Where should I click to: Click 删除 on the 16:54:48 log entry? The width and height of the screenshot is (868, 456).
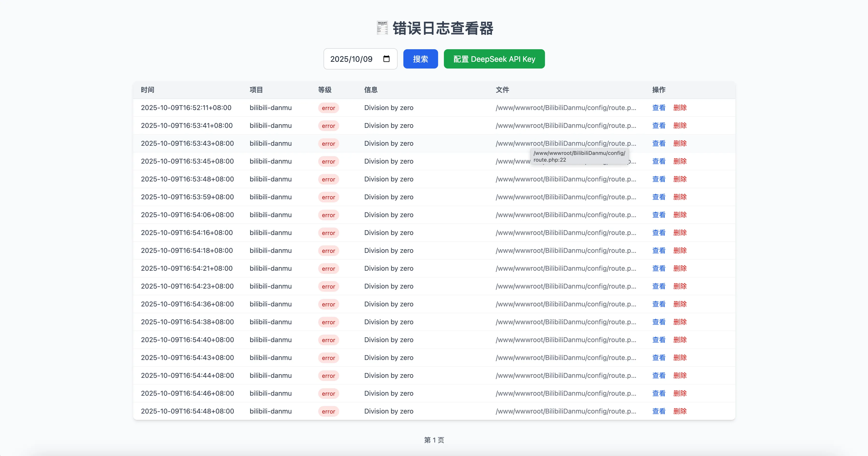[x=680, y=411]
